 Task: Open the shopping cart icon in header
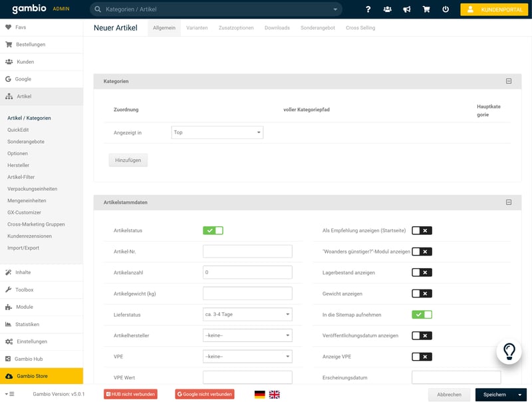pos(426,9)
